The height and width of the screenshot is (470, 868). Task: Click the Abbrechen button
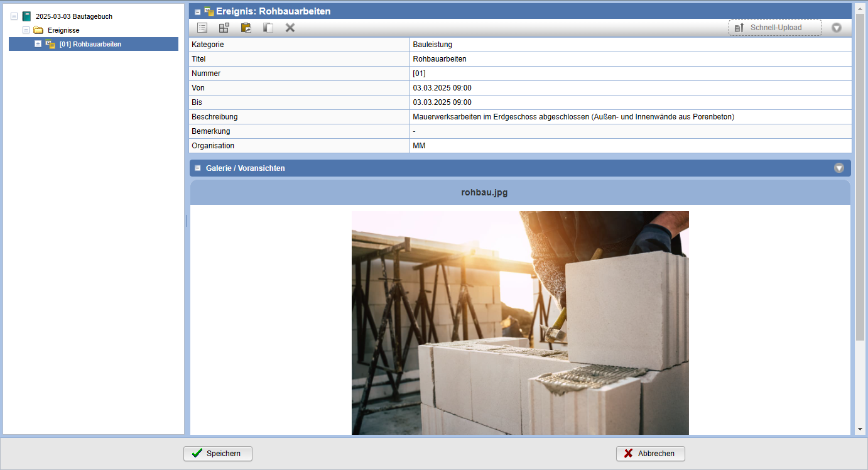click(651, 454)
